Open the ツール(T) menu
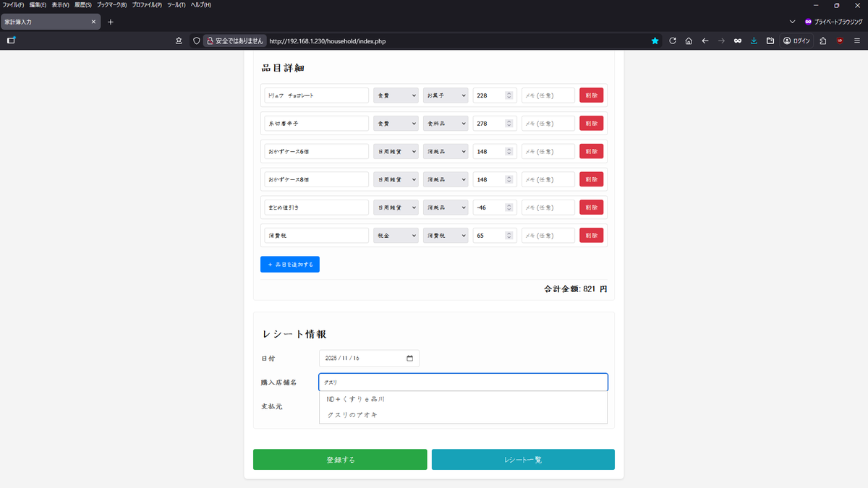Viewport: 868px width, 488px height. point(176,5)
